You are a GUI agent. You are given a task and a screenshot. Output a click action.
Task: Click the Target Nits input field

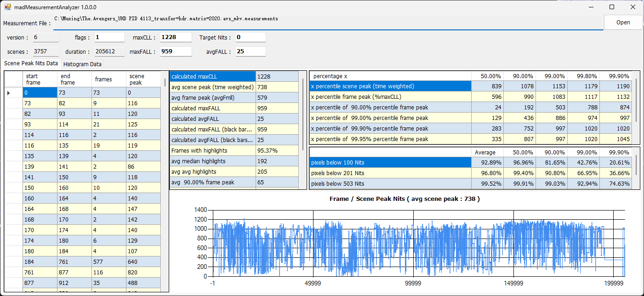(x=251, y=37)
